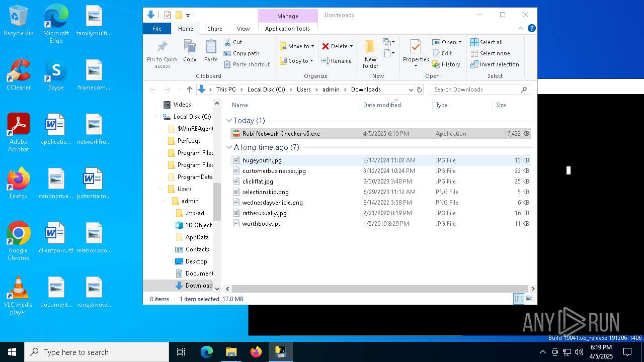Viewport: 644px width, 362px height.
Task: Click Pin to Quick access icon
Action: (x=162, y=54)
